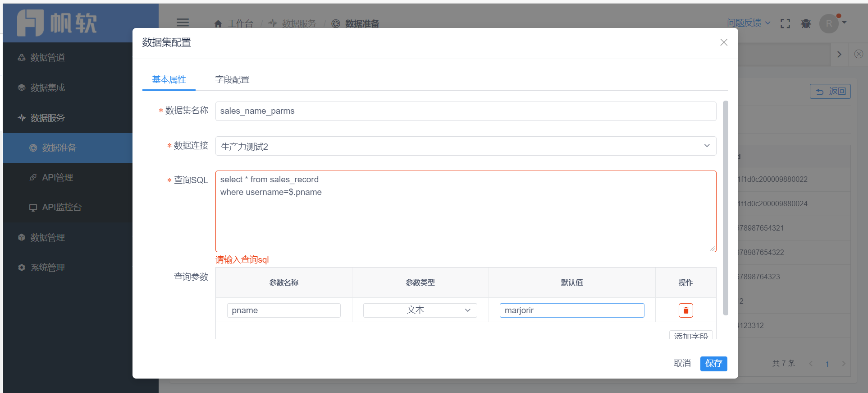Click the 数据准备 sidebar icon
Image resolution: width=868 pixels, height=393 pixels.
[x=33, y=148]
